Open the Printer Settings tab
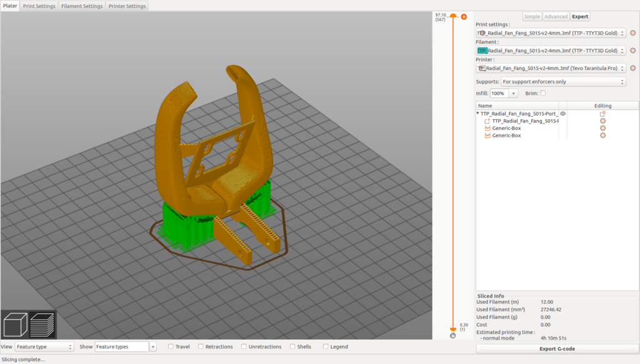The height and width of the screenshot is (364, 640). [x=127, y=6]
